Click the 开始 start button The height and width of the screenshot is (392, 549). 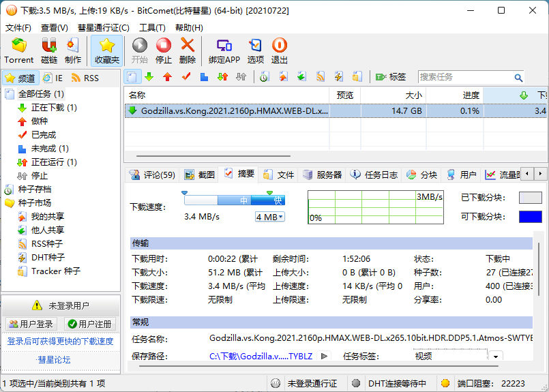point(140,50)
